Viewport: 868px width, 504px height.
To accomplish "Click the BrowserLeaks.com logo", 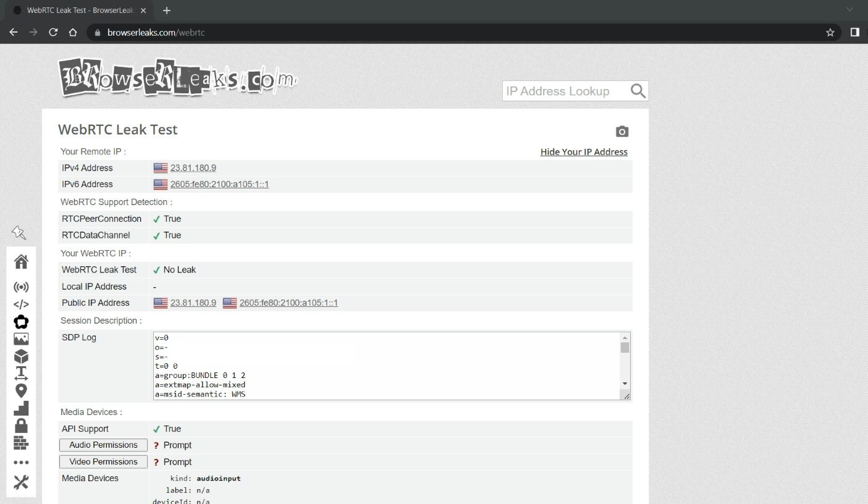I will pyautogui.click(x=178, y=77).
